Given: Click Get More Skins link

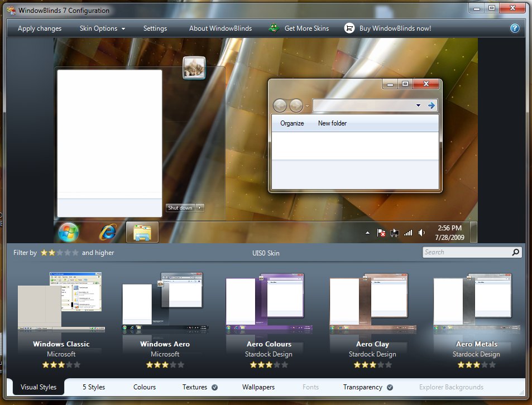Looking at the screenshot, I should tap(306, 28).
